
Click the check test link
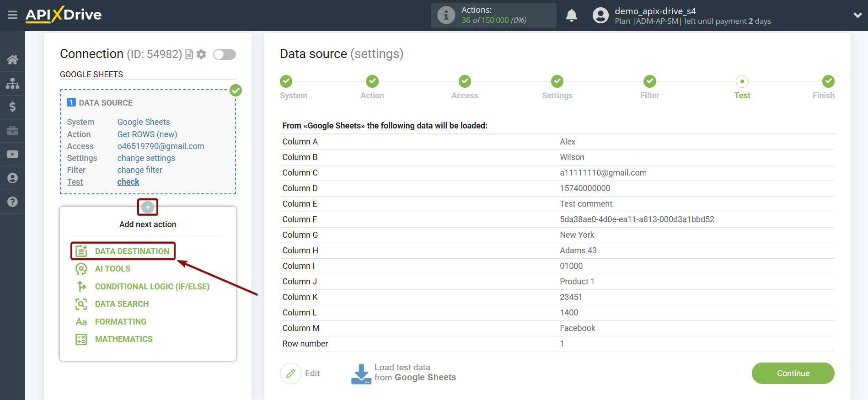coord(128,182)
